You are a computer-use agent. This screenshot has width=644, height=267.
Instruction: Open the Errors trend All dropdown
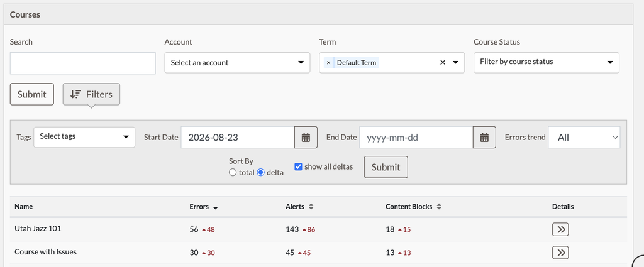point(584,138)
